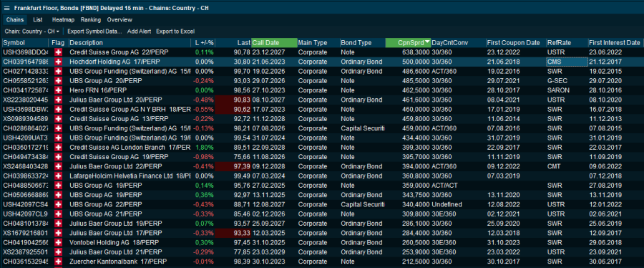Click the 212,5000 coupon spread value

click(x=416, y=261)
